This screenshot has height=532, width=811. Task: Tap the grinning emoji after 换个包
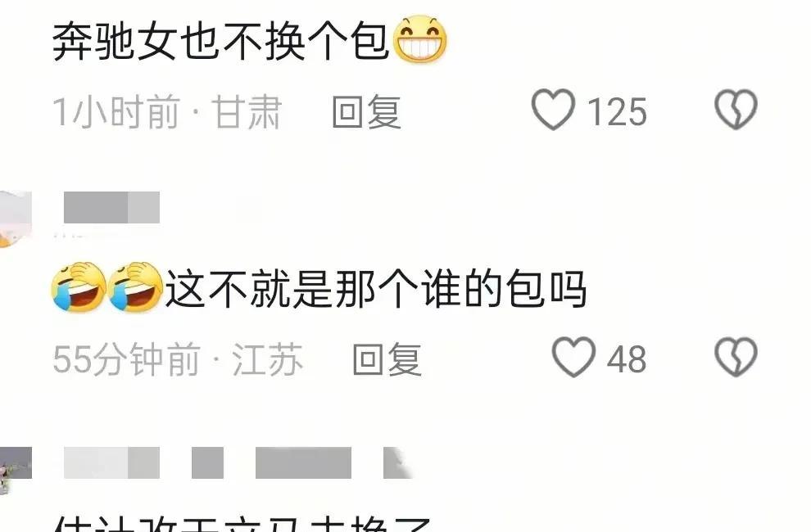[x=420, y=39]
